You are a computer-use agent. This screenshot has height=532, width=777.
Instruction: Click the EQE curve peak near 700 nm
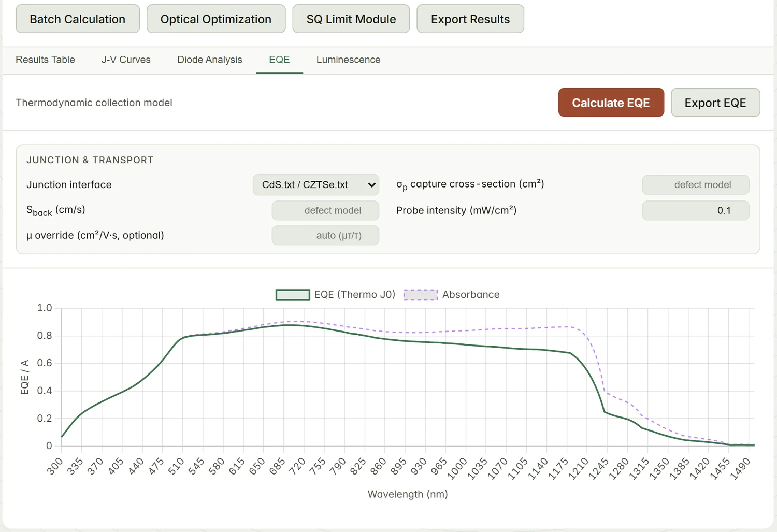(291, 325)
